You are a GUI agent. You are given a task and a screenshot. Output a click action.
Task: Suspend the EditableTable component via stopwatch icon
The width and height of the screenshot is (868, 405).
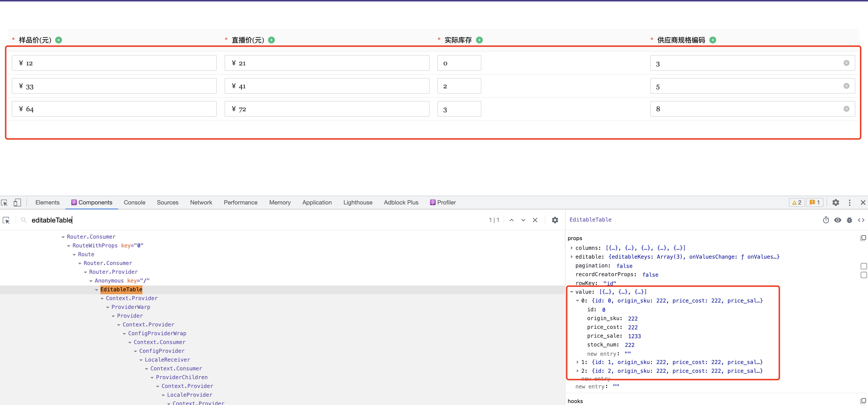pos(826,220)
